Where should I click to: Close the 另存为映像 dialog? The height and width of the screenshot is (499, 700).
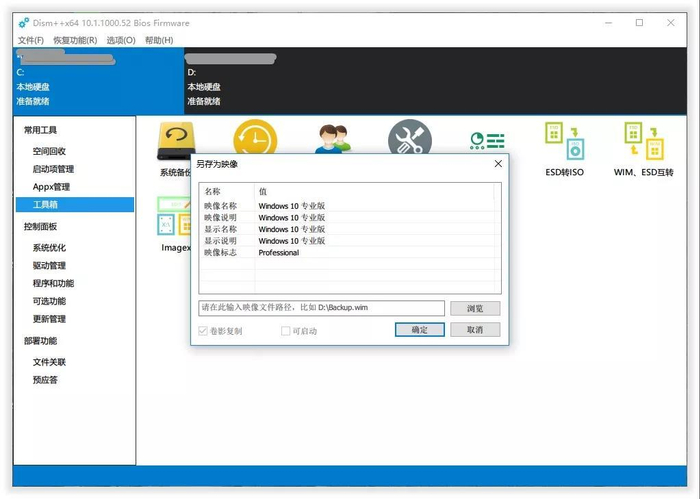coord(498,164)
